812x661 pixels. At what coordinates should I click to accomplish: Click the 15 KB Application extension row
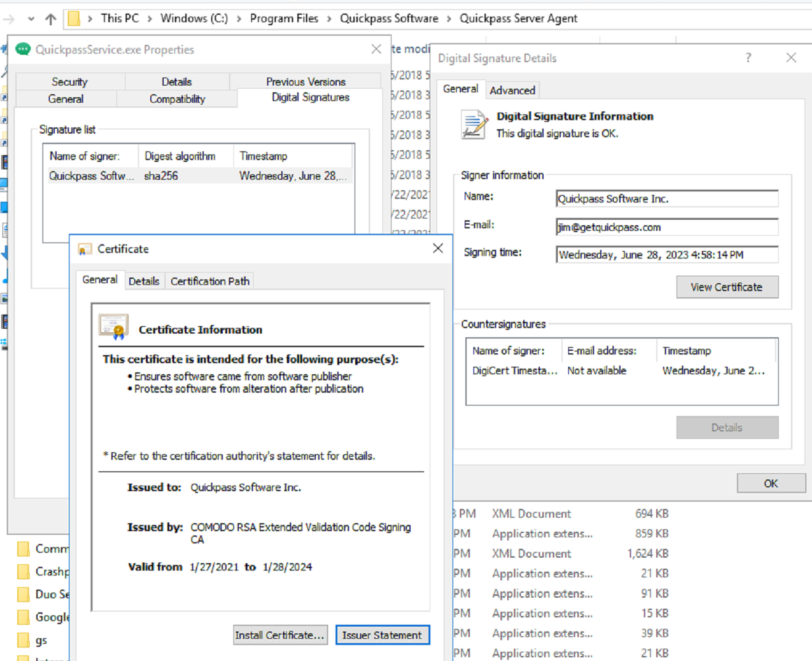[561, 614]
